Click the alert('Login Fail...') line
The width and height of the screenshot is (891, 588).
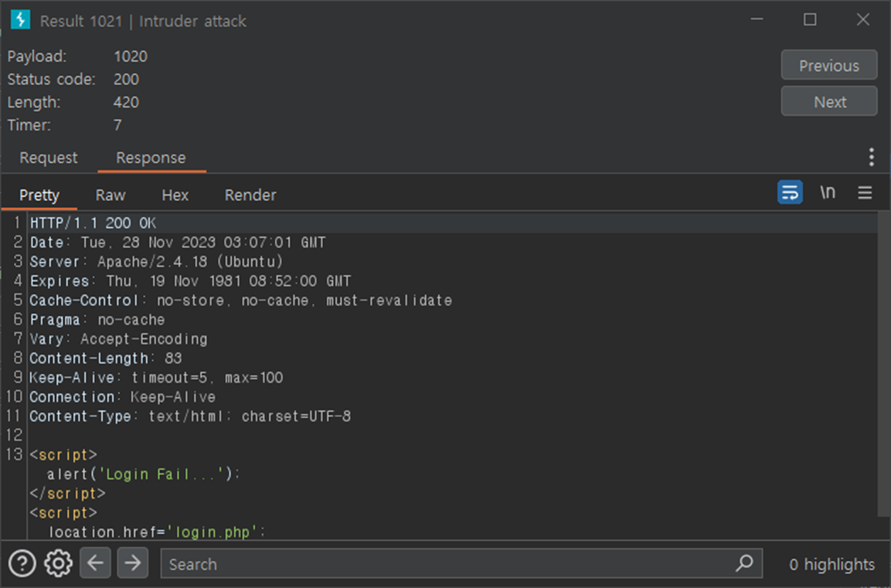coord(144,474)
